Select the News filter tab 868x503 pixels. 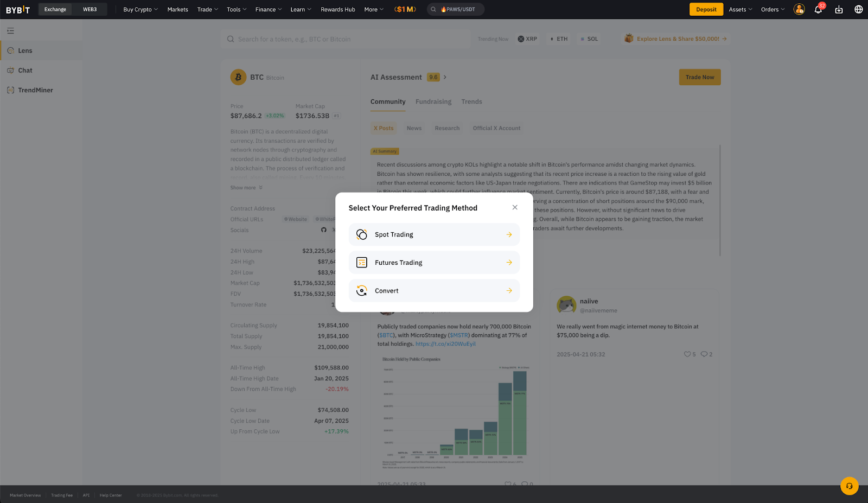click(414, 128)
